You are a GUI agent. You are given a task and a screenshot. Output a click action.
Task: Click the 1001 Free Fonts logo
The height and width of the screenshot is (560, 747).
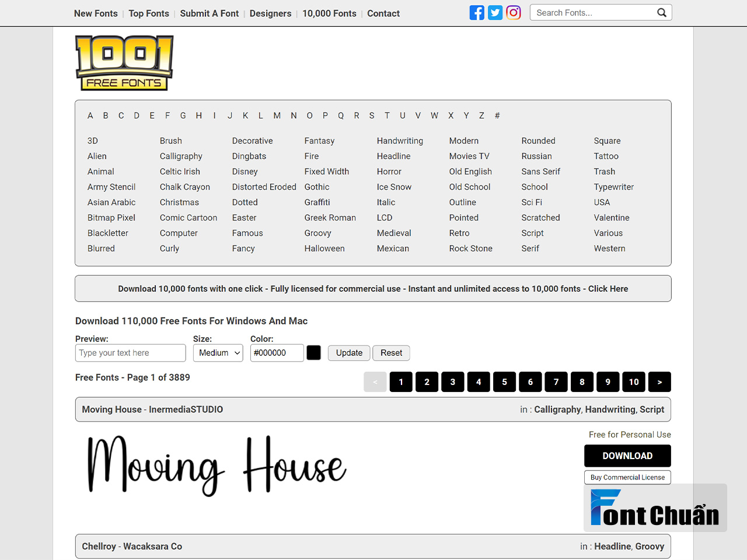(x=124, y=63)
